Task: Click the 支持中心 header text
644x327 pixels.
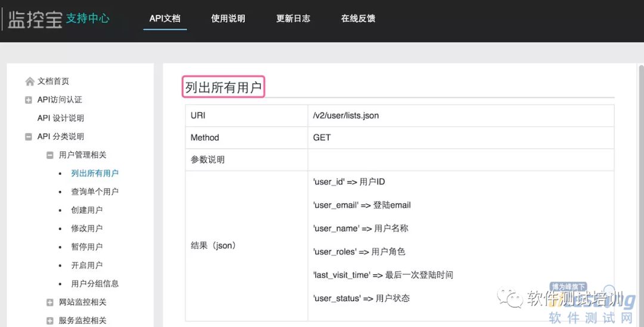Action: [88, 18]
